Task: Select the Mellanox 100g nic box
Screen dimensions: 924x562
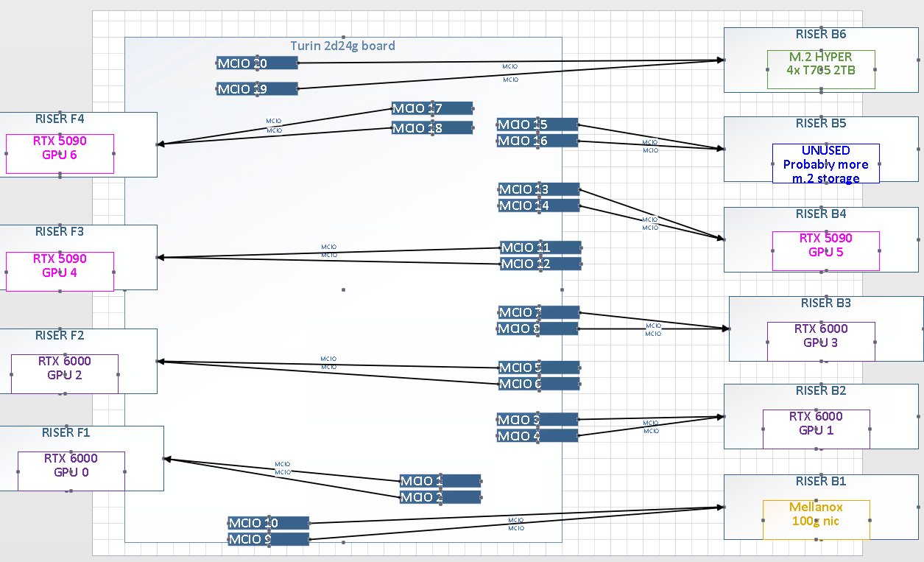Action: click(816, 519)
